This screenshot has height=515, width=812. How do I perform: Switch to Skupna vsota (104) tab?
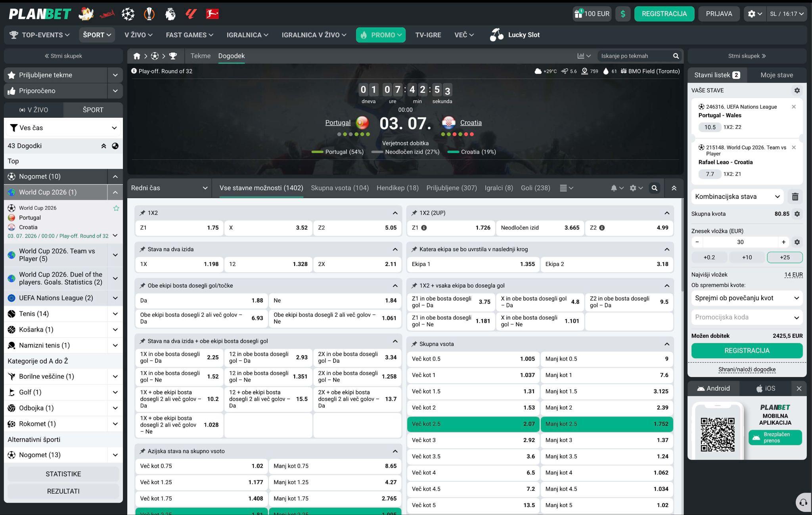click(340, 188)
